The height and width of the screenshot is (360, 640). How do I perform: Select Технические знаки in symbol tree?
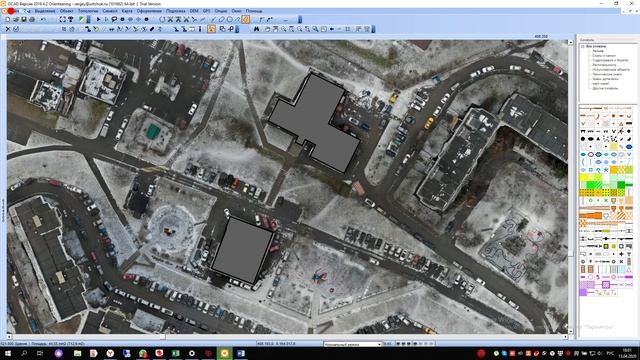[607, 74]
